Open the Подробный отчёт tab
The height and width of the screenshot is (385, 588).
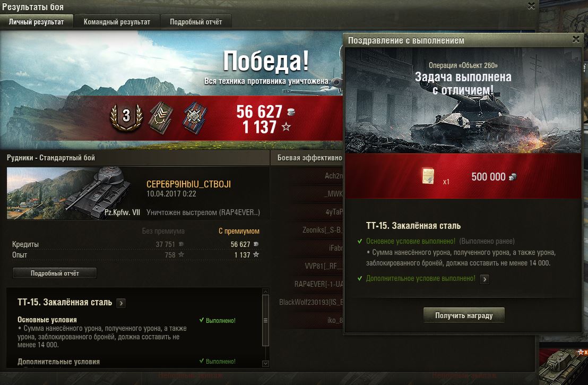(196, 22)
